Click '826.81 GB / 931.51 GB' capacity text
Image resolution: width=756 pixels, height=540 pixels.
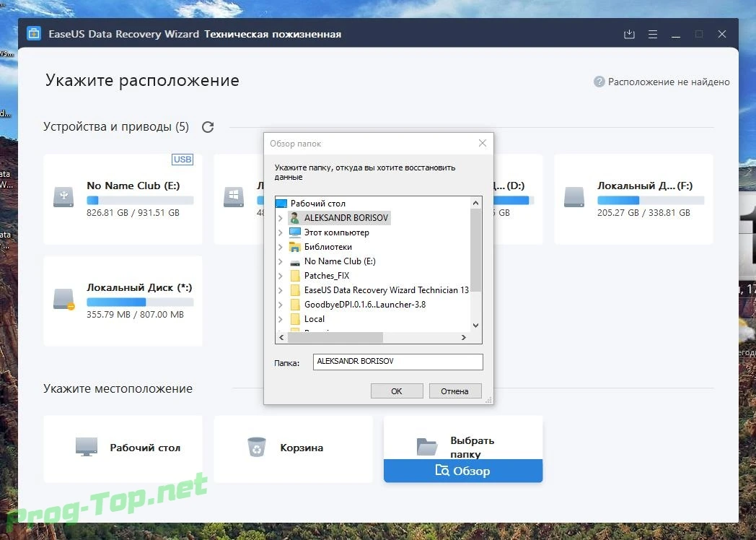(x=133, y=213)
